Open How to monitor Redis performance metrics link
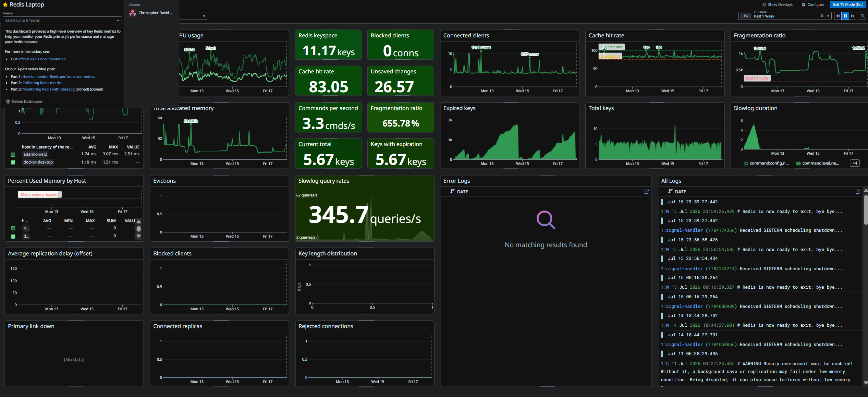868x397 pixels. [59, 76]
